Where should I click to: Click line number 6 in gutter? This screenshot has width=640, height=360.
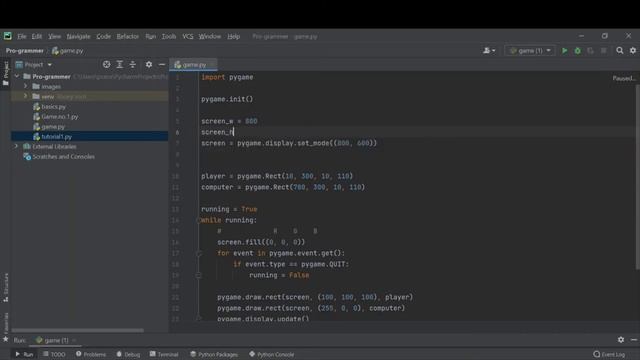(x=177, y=132)
